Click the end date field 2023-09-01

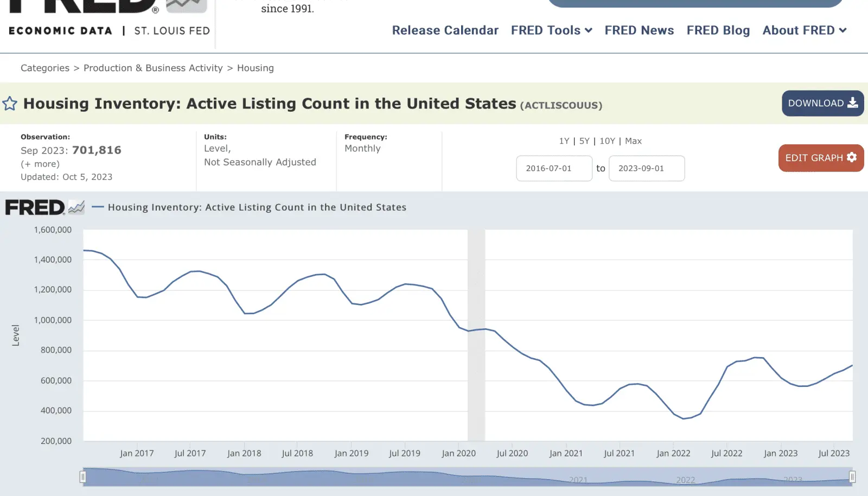(646, 168)
